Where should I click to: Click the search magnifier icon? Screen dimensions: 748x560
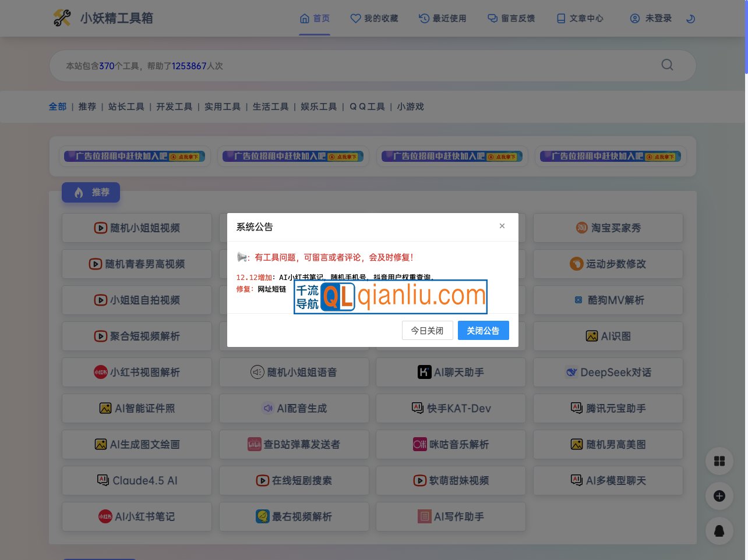666,65
